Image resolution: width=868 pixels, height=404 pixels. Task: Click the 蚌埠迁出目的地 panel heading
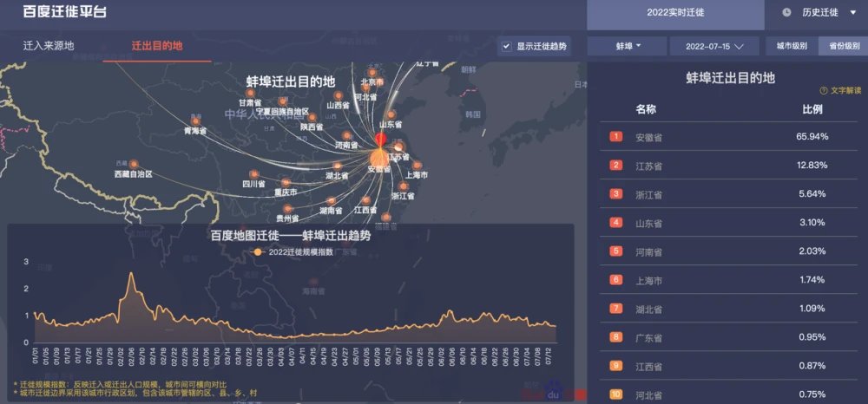(730, 78)
